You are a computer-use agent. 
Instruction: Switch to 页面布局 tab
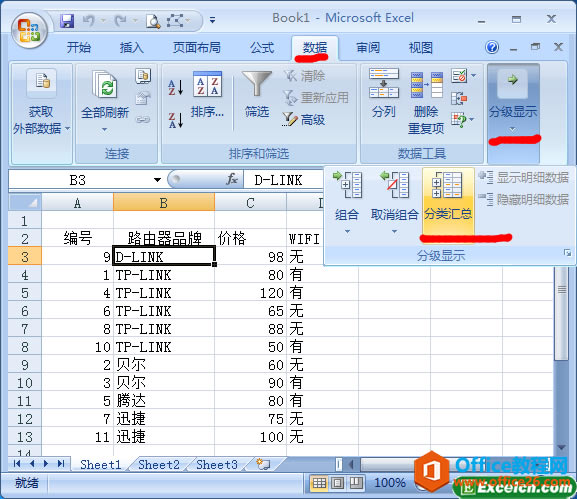pyautogui.click(x=197, y=48)
